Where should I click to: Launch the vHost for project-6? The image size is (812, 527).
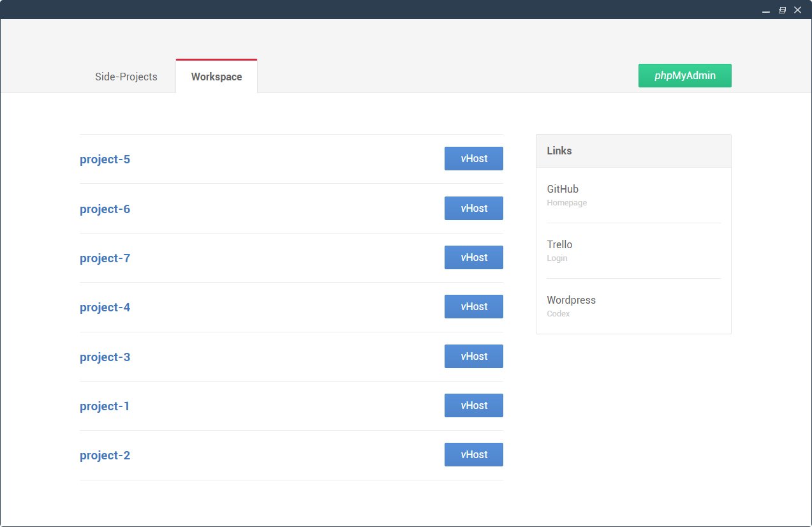tap(473, 208)
